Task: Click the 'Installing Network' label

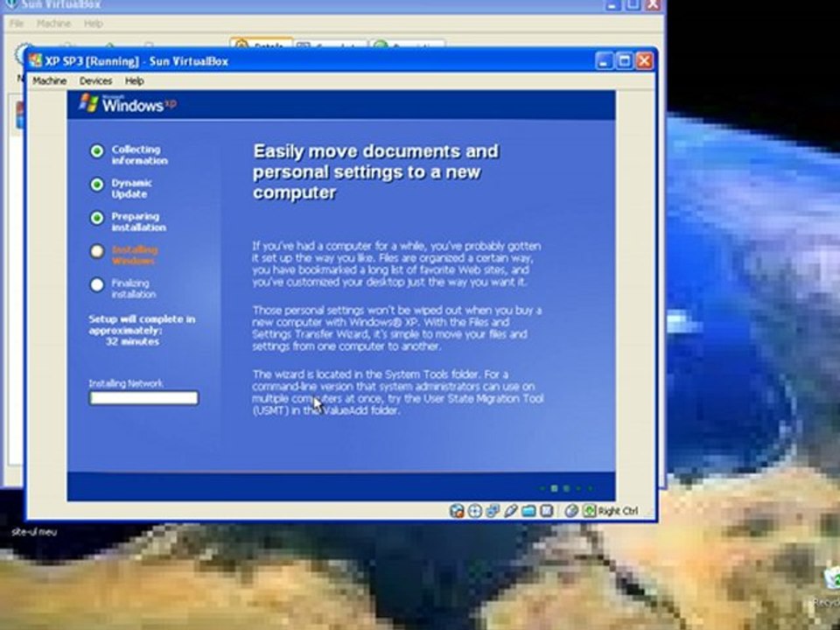Action: (126, 383)
